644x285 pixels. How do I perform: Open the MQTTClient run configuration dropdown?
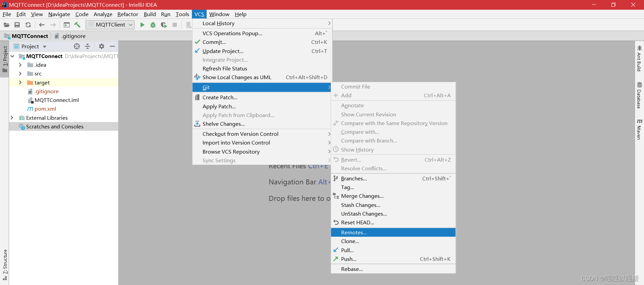tap(110, 25)
